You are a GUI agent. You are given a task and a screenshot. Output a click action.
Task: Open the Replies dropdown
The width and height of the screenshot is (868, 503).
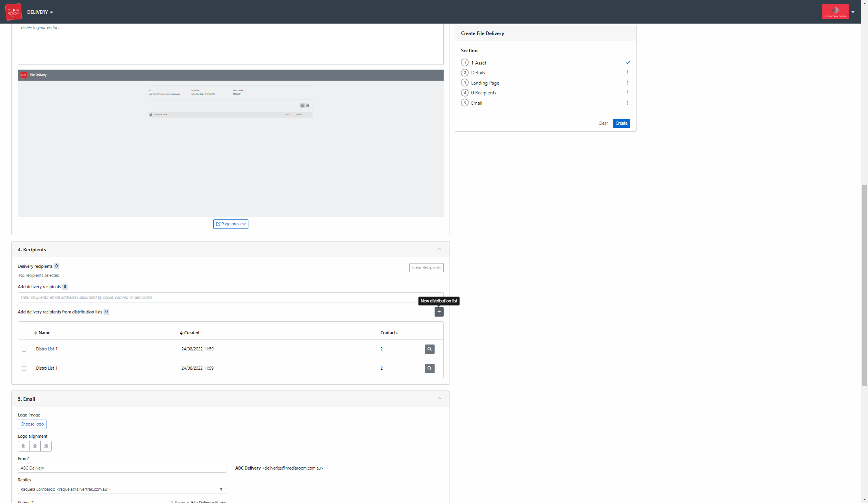[x=122, y=490]
